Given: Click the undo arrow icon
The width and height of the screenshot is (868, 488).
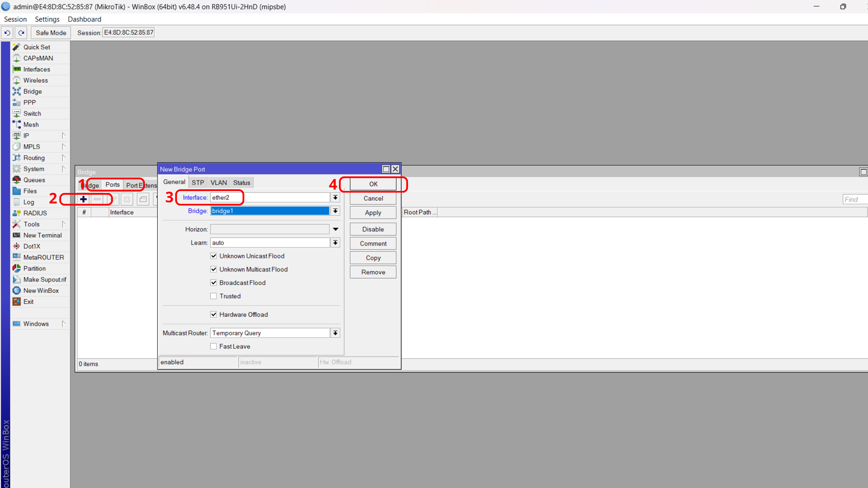Looking at the screenshot, I should (7, 33).
